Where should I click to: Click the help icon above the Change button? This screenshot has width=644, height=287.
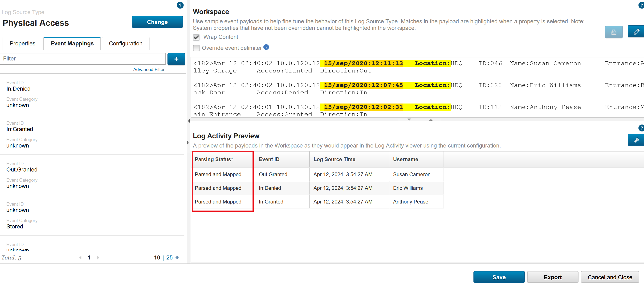pos(180,5)
